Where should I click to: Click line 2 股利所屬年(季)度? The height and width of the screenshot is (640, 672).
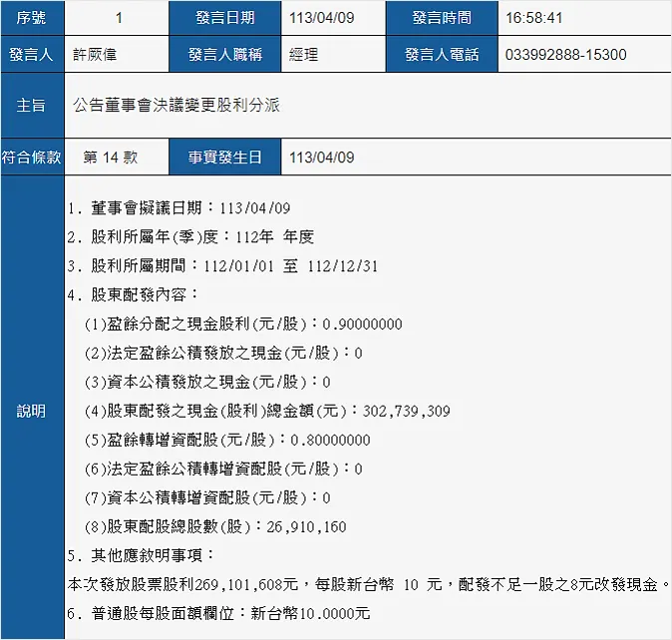tap(190, 237)
